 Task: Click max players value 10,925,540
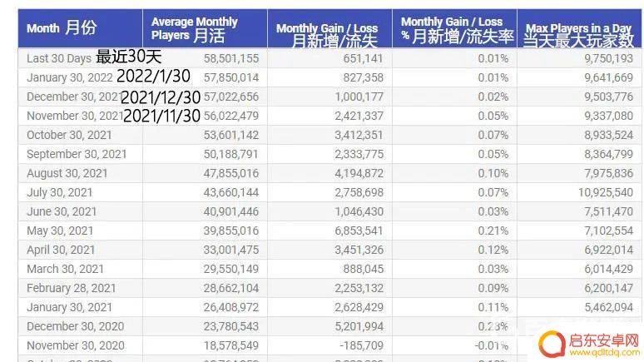pyautogui.click(x=606, y=192)
